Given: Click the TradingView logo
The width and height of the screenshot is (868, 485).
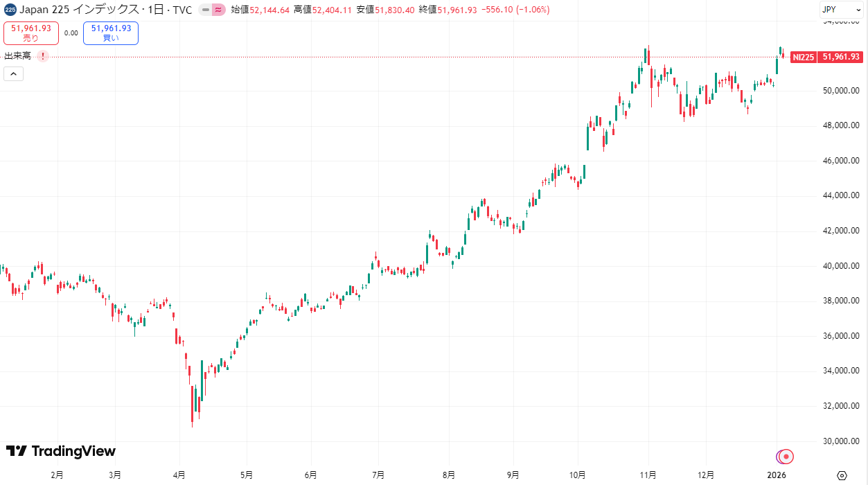Looking at the screenshot, I should [x=61, y=451].
